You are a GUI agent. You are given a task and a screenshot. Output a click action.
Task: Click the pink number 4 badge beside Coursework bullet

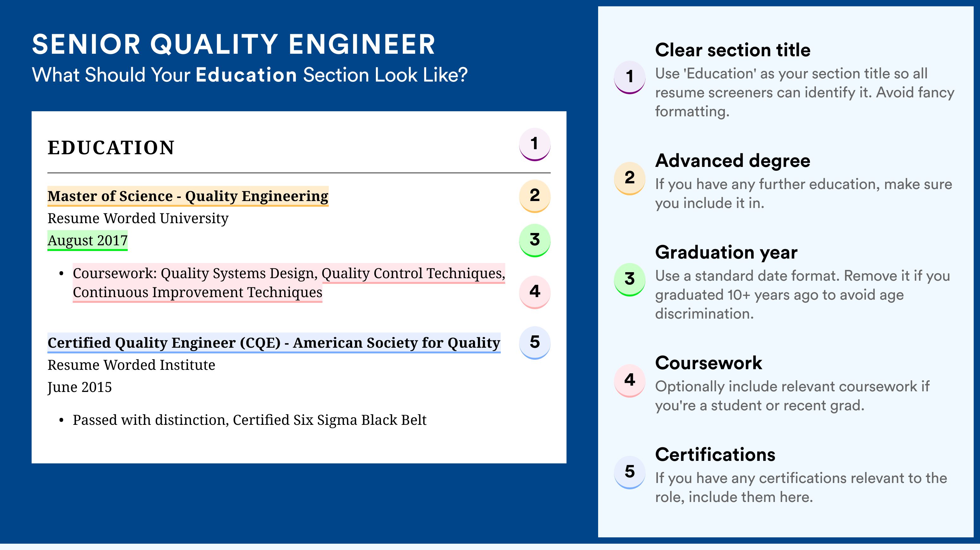(x=535, y=292)
